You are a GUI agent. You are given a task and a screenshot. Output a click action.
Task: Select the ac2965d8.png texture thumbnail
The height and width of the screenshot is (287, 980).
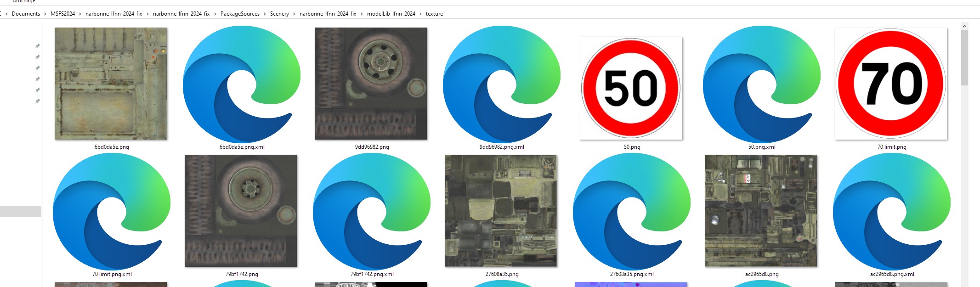pos(761,211)
